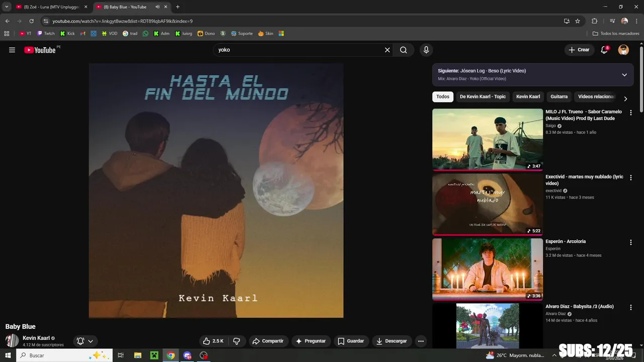
Task: Open Exectivid martes muy nublado thumbnail
Action: [488, 205]
